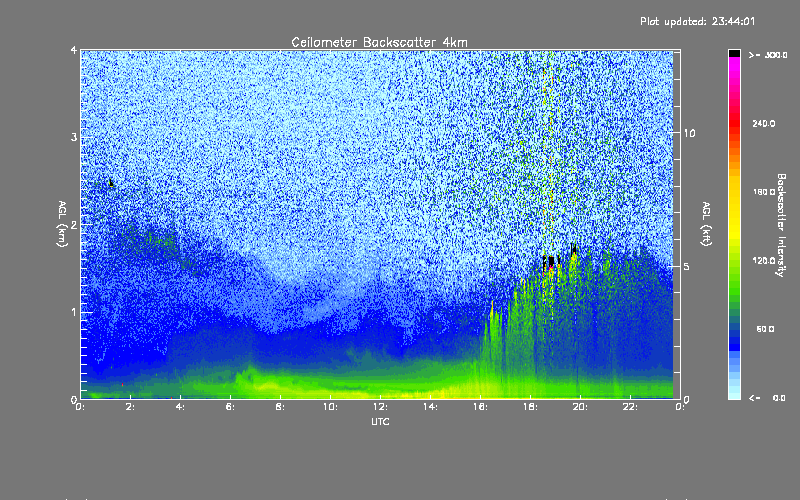The image size is (800, 500).
Task: Select the '18:' UTC tick label
Action: [530, 407]
